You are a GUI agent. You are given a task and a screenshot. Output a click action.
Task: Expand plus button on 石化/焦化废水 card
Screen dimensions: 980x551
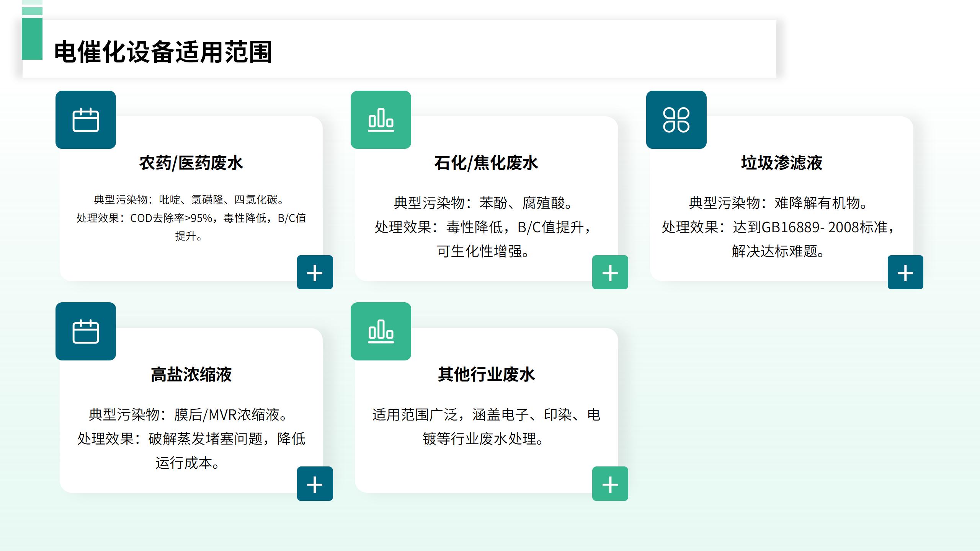610,272
